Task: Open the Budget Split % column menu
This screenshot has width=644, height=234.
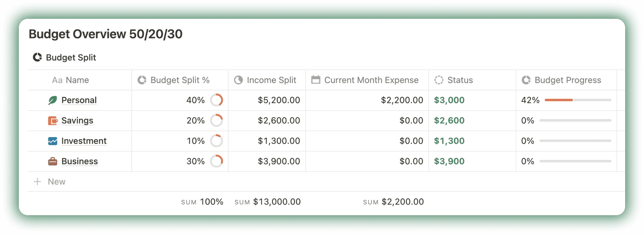Action: 179,80
